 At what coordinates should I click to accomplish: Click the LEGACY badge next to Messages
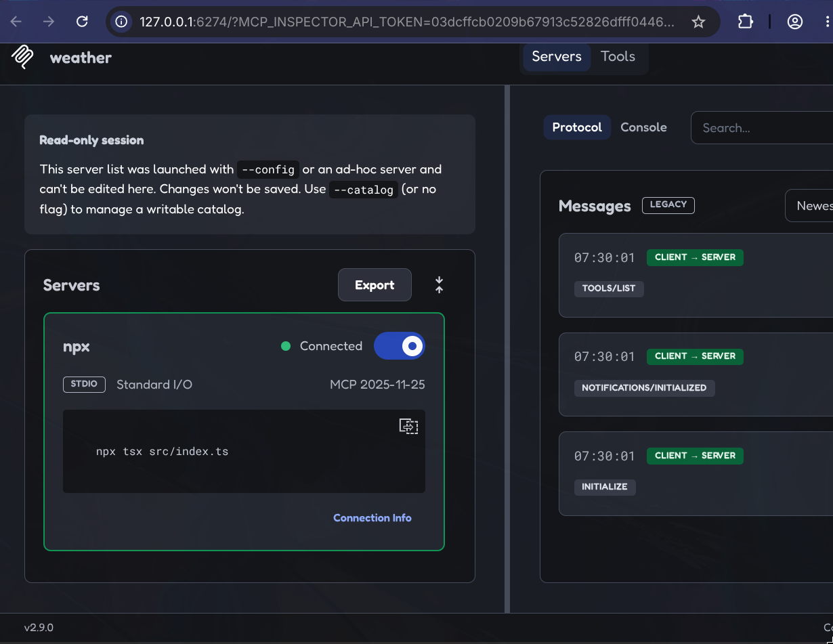[x=668, y=205]
